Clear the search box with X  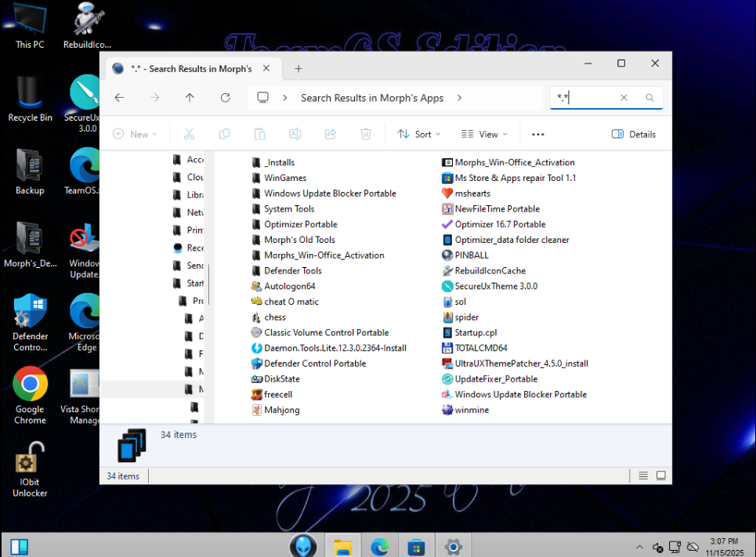click(x=624, y=98)
